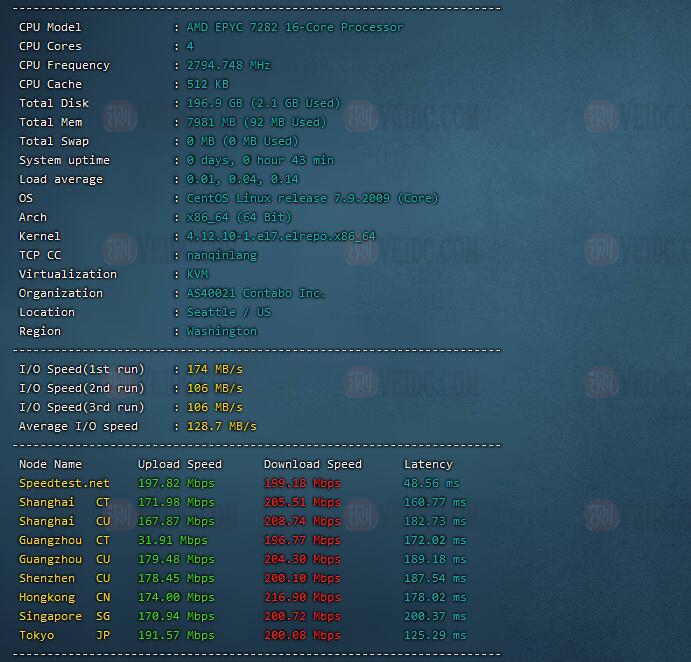This screenshot has height=662, width=691.
Task: Click the Speedtest.net node name
Action: point(64,483)
